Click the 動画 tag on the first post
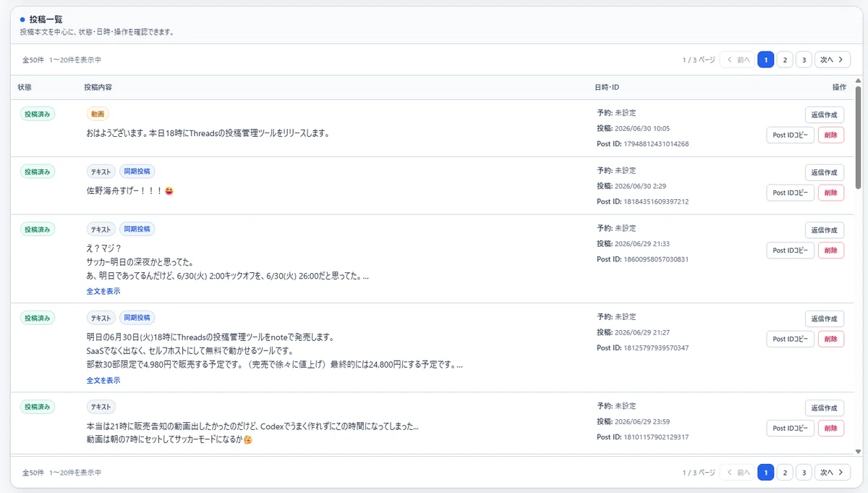The image size is (868, 493). point(98,114)
